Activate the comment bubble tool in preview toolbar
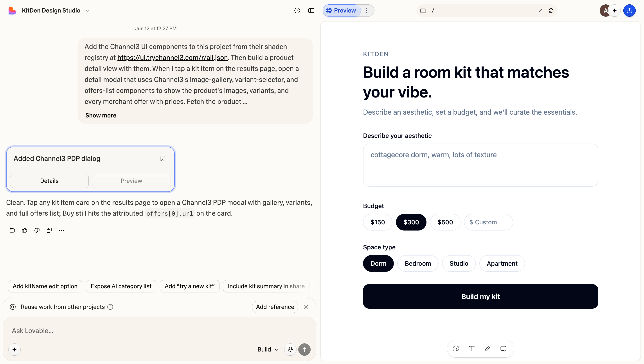644x364 pixels. [x=503, y=348]
